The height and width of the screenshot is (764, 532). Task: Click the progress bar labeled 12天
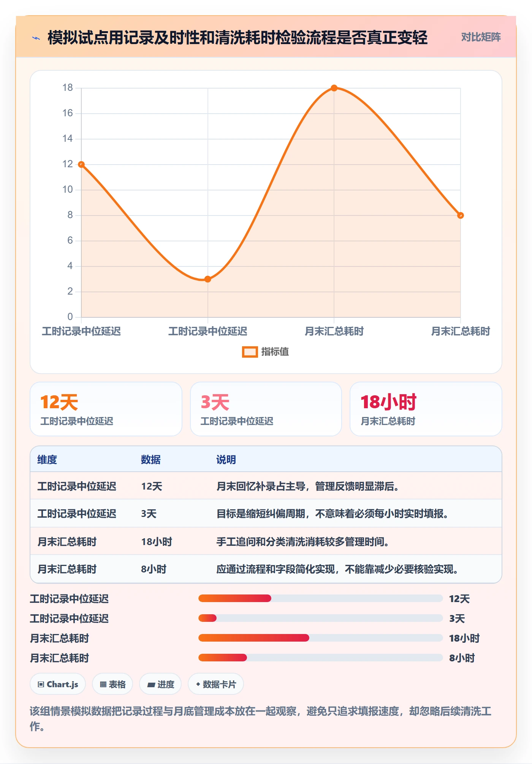[x=320, y=599]
